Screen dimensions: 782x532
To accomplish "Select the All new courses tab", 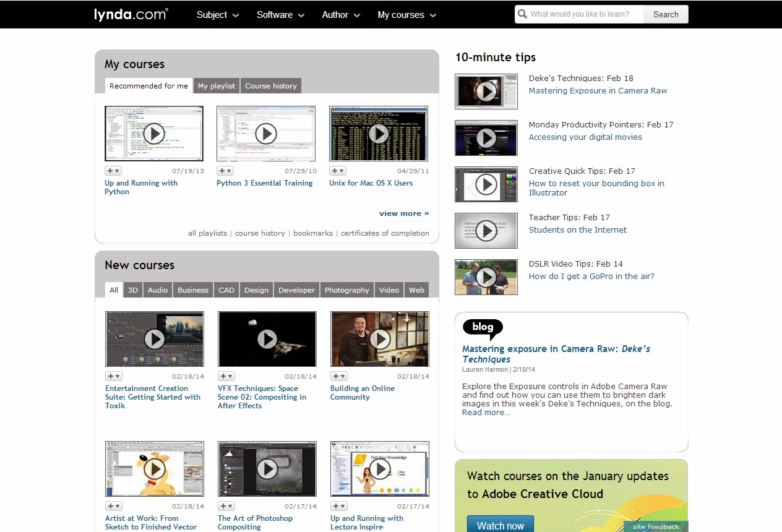I will (114, 290).
